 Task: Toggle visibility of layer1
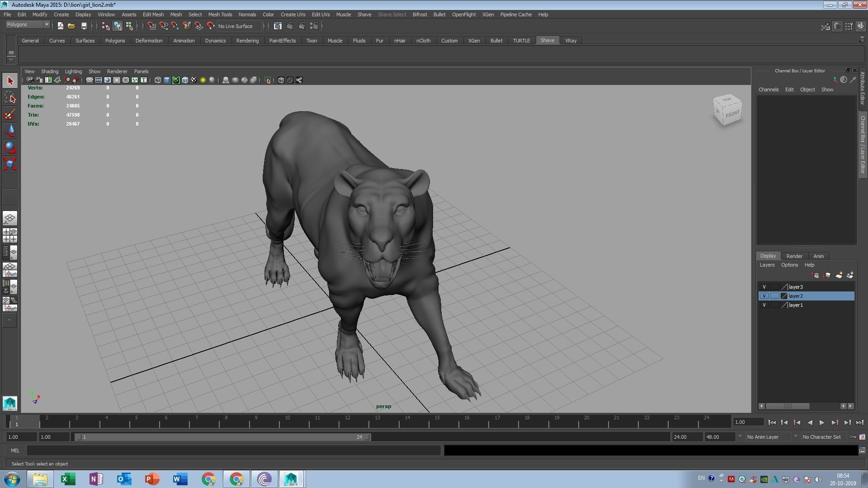click(764, 305)
